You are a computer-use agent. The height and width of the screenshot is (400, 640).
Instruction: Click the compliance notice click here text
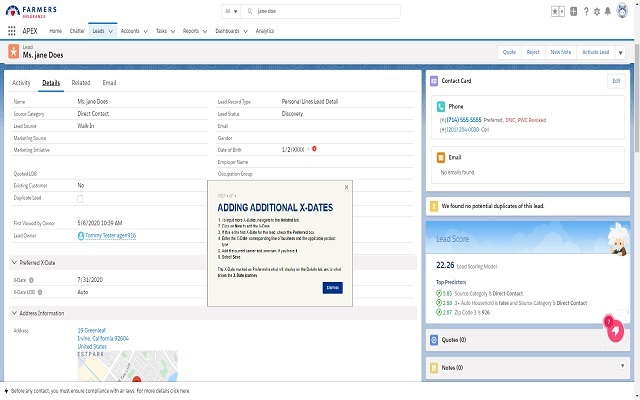(179, 391)
